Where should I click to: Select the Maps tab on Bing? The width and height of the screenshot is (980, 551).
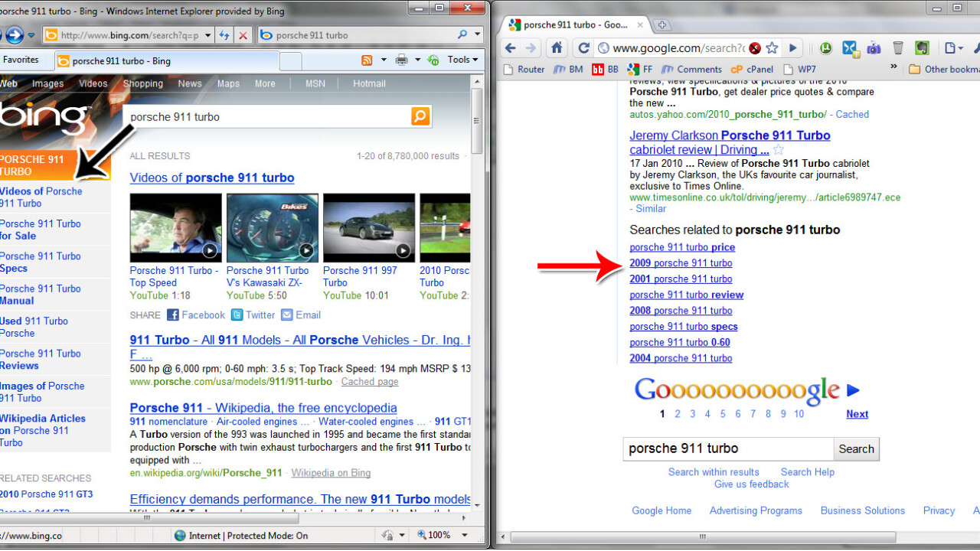[x=228, y=83]
